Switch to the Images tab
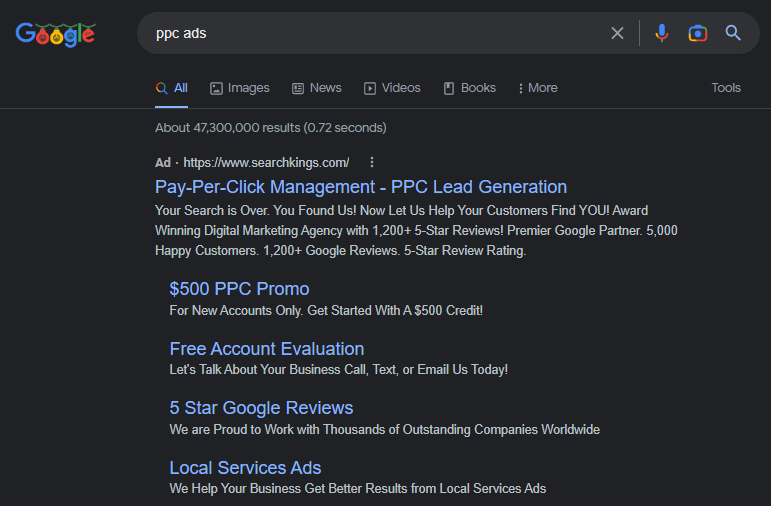The image size is (771, 506). click(240, 88)
